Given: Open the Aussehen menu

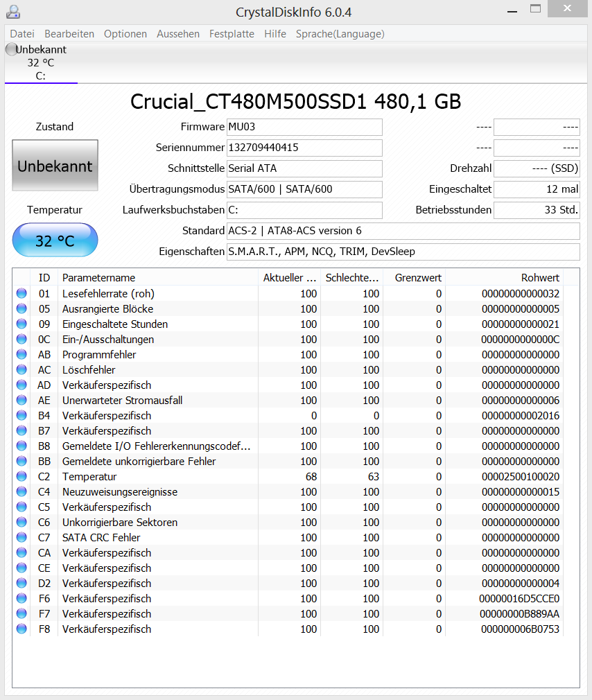Looking at the screenshot, I should 178,34.
